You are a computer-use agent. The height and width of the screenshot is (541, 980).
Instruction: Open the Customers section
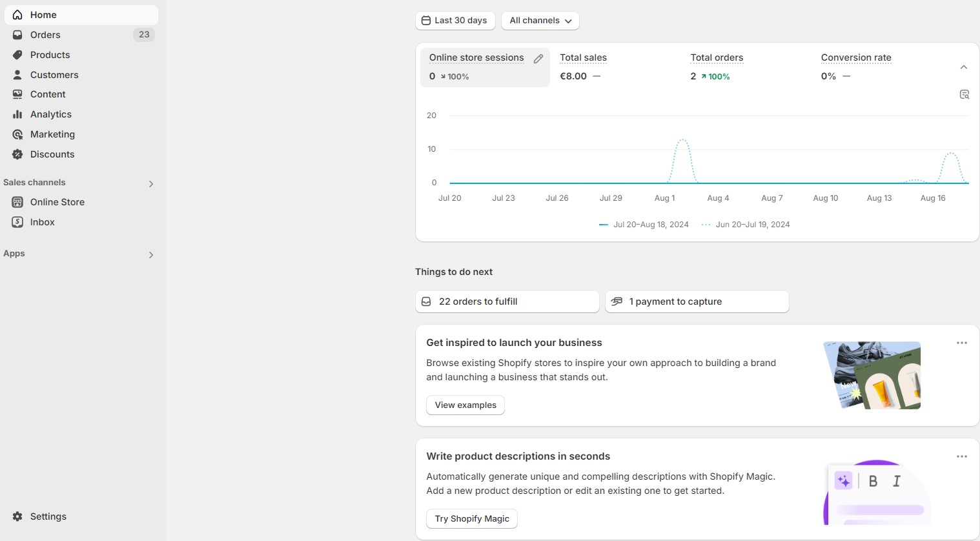[54, 74]
